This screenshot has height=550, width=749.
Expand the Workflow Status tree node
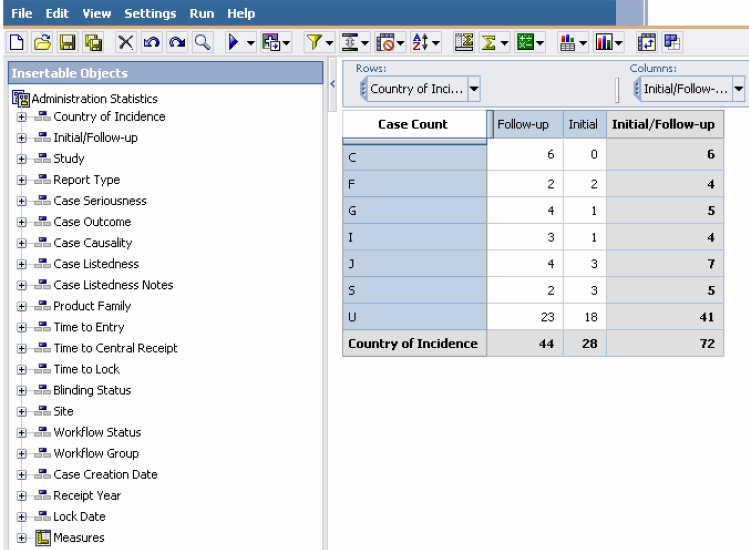point(21,433)
